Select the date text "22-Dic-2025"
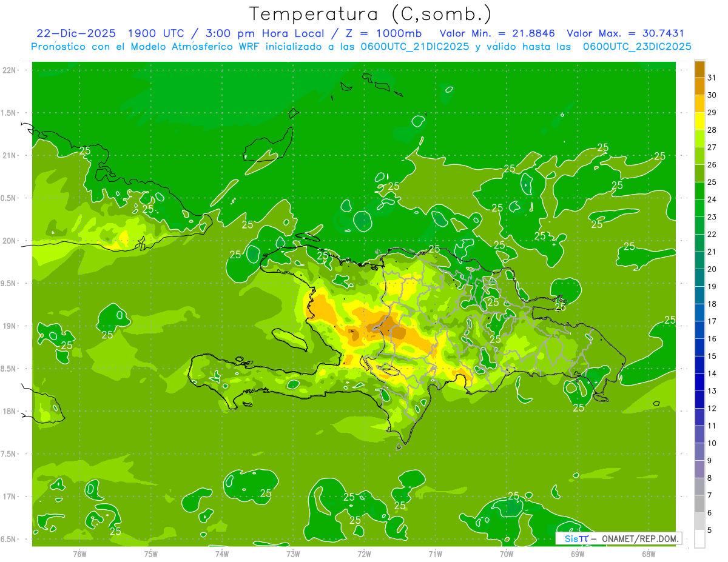Image resolution: width=728 pixels, height=562 pixels. [x=76, y=33]
